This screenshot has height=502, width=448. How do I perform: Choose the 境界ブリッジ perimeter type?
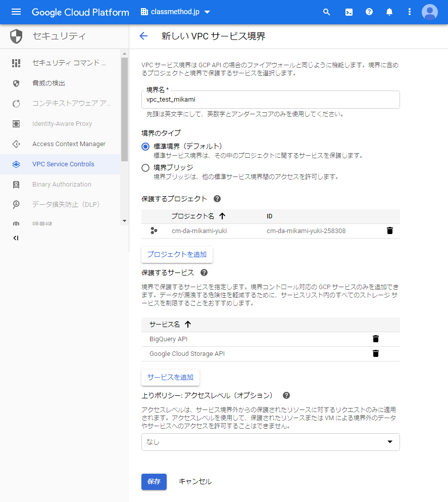tap(145, 167)
